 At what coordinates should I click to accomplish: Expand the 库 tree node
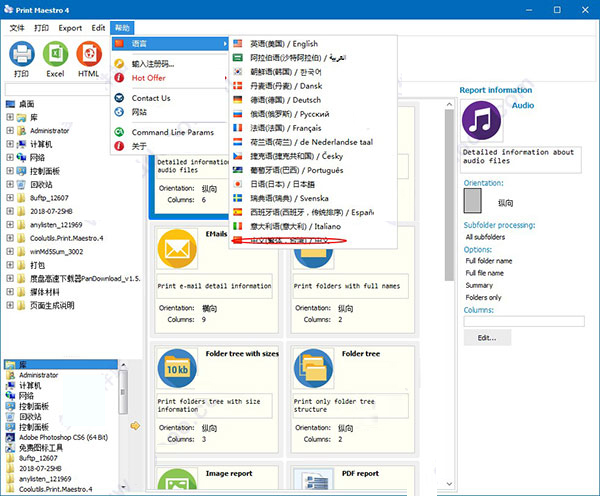(x=10, y=117)
